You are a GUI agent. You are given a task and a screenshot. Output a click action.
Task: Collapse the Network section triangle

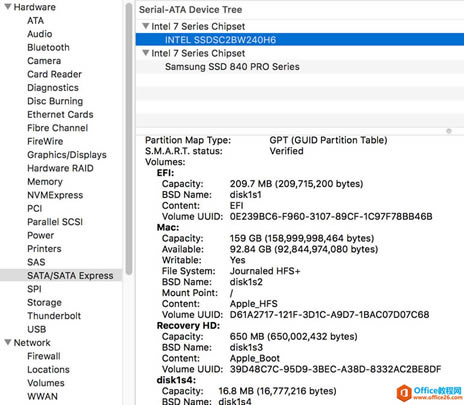(x=8, y=342)
